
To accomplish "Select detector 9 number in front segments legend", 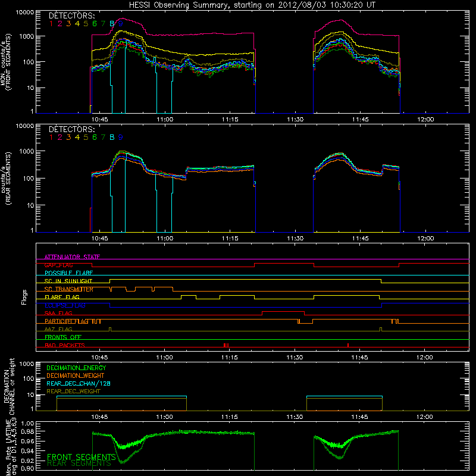I will 121,24.
